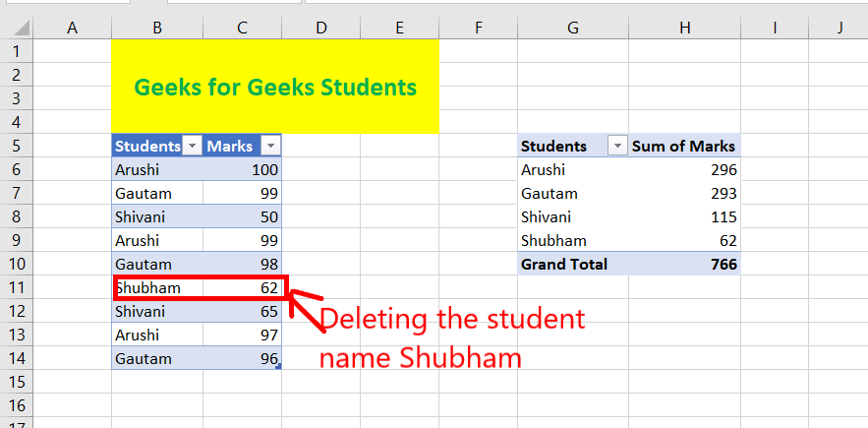Select row 14 header
This screenshot has height=428, width=868.
tap(17, 358)
